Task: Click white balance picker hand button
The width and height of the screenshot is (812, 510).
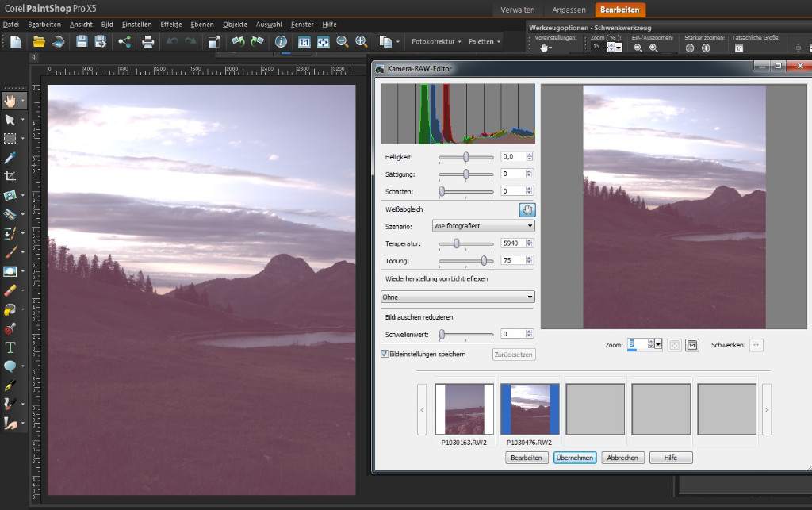Action: tap(527, 209)
